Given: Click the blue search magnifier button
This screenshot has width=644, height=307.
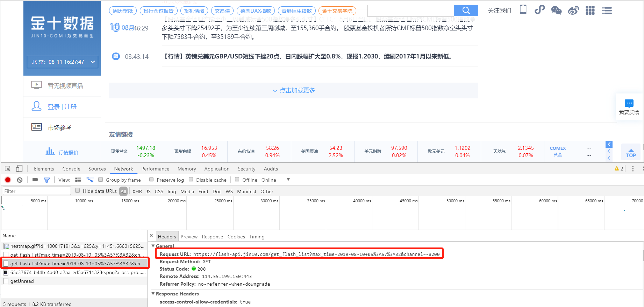Looking at the screenshot, I should (x=466, y=11).
